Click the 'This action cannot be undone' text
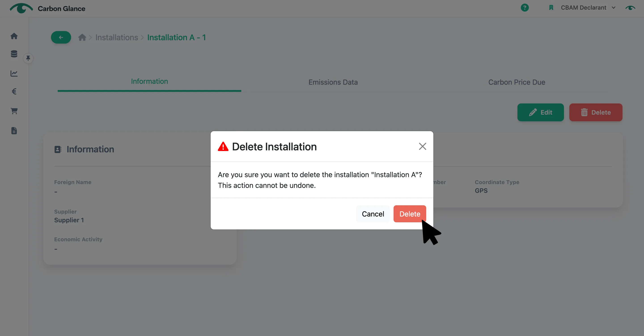The image size is (644, 336). click(267, 185)
